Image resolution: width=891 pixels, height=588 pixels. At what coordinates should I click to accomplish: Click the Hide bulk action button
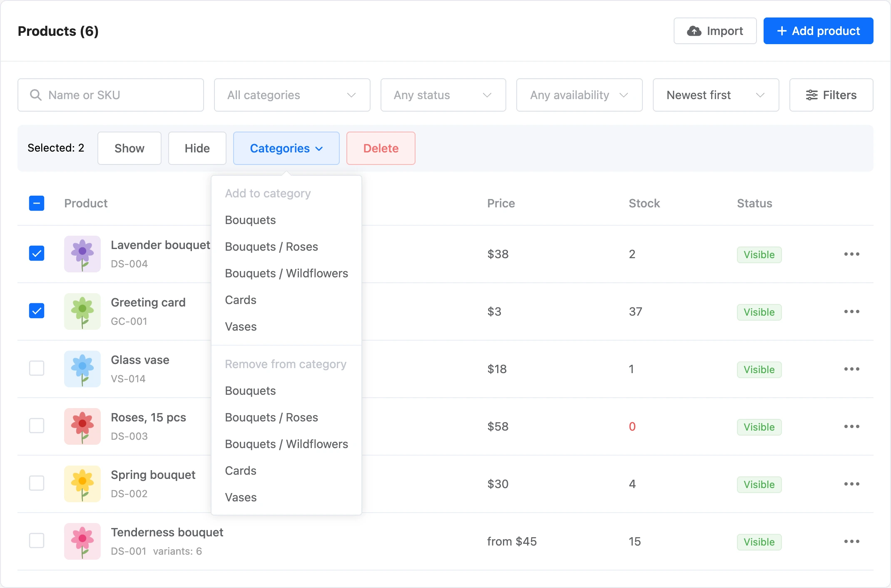coord(197,148)
